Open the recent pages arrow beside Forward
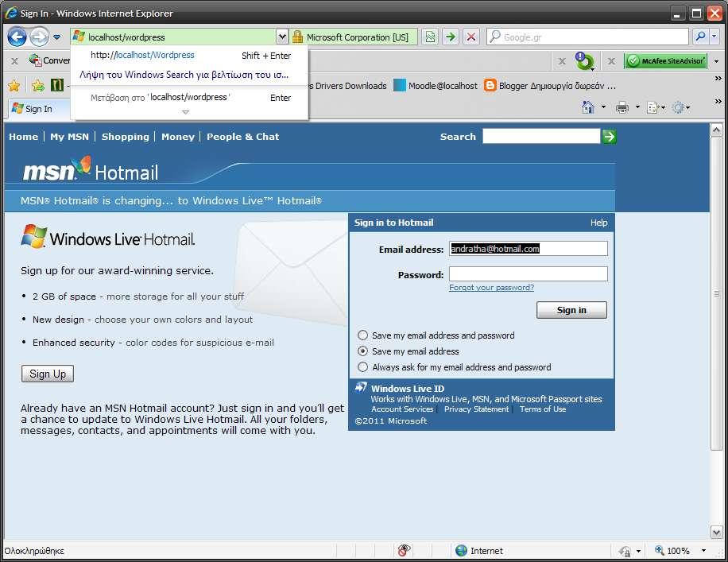728x562 pixels. coord(56,37)
